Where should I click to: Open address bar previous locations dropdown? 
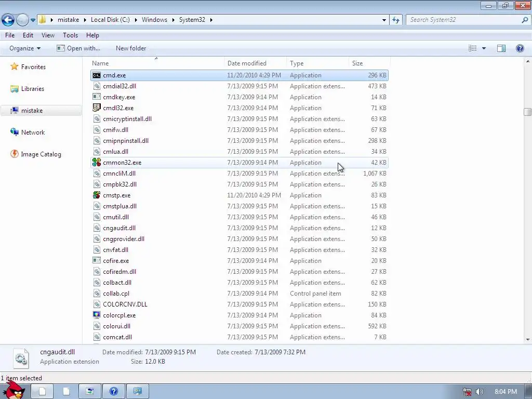[x=384, y=20]
